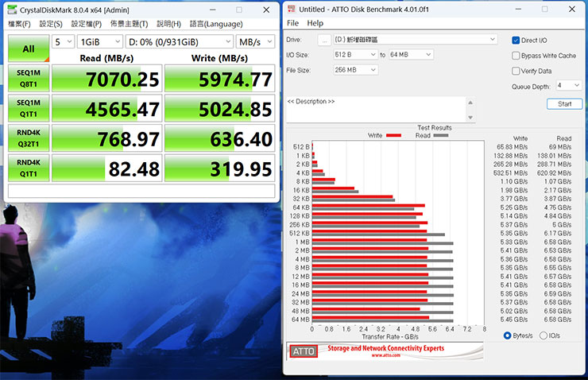This screenshot has height=380, width=588.
Task: Close the CrystalDiskMark window
Action: coord(266,10)
